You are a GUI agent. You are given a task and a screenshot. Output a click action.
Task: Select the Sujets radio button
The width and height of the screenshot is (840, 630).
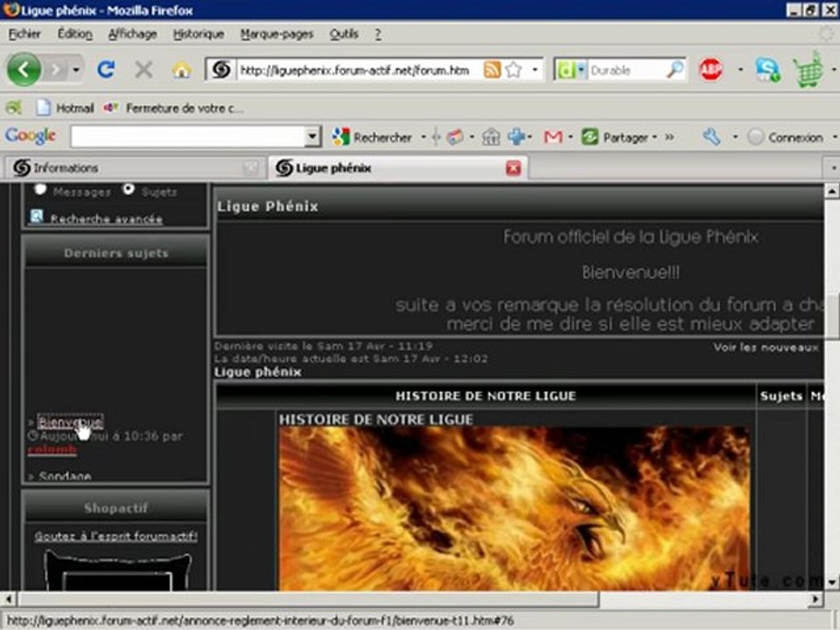(129, 189)
